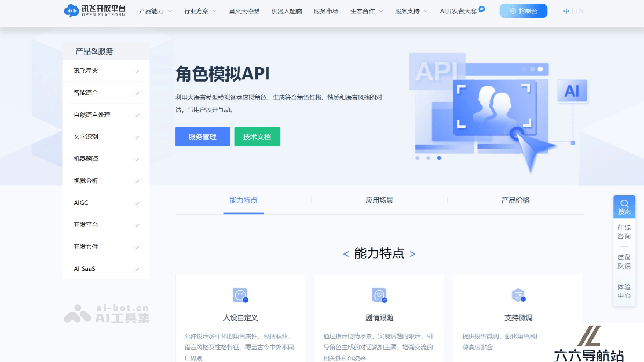Open 建议反馈 in floating sidebar

pos(624,261)
